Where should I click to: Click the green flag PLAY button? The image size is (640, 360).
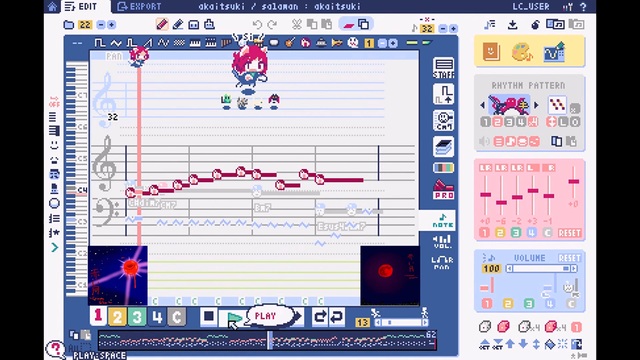pyautogui.click(x=235, y=317)
